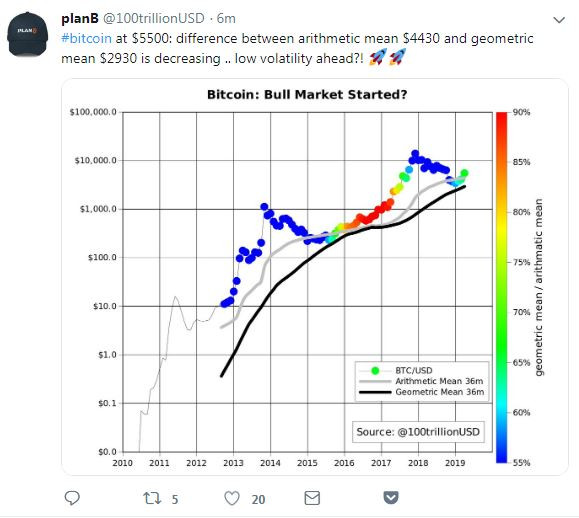View the retweet count of 5
The width and height of the screenshot is (579, 518).
click(x=175, y=500)
